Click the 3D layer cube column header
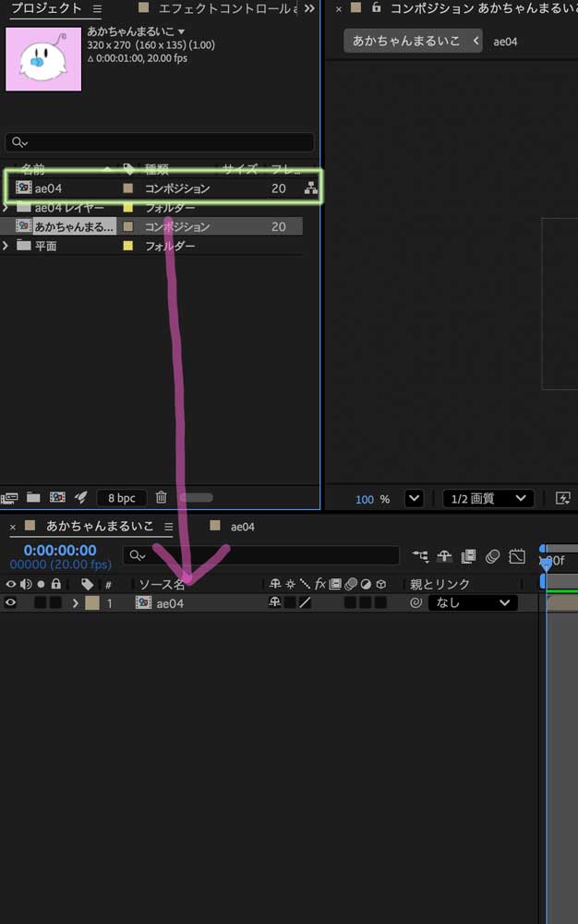 [x=381, y=584]
